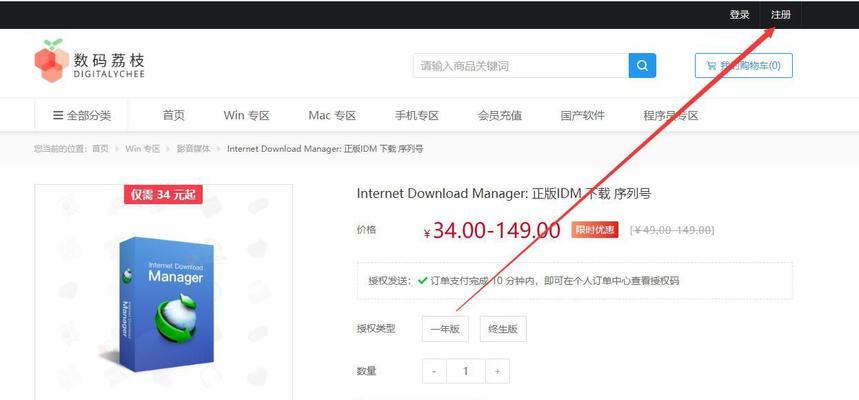Click 注册 in the top bar
The height and width of the screenshot is (400, 859).
tap(781, 15)
